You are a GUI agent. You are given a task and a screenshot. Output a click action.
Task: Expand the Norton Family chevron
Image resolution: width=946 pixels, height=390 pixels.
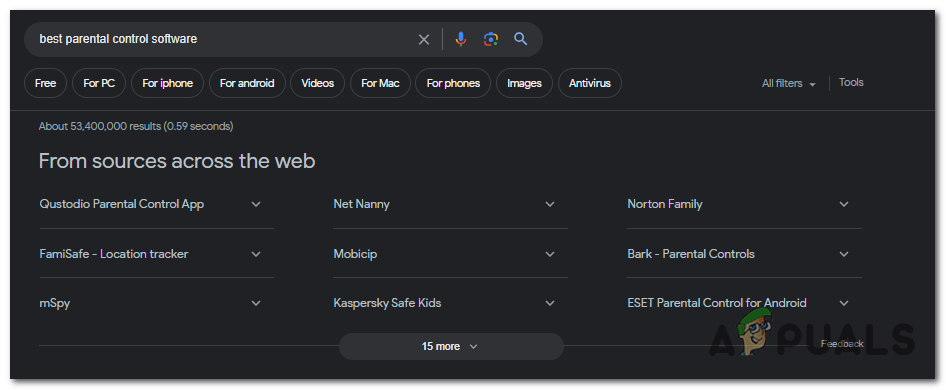click(x=844, y=204)
